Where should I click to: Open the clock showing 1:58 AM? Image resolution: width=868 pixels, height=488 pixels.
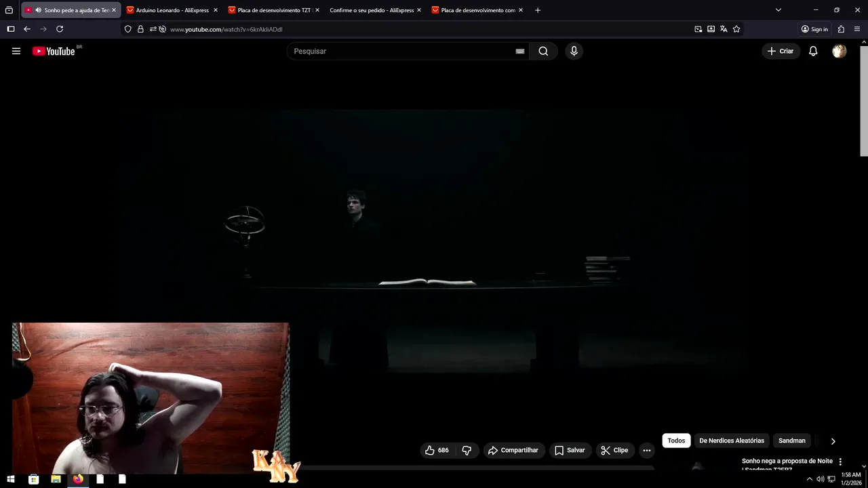(851, 479)
